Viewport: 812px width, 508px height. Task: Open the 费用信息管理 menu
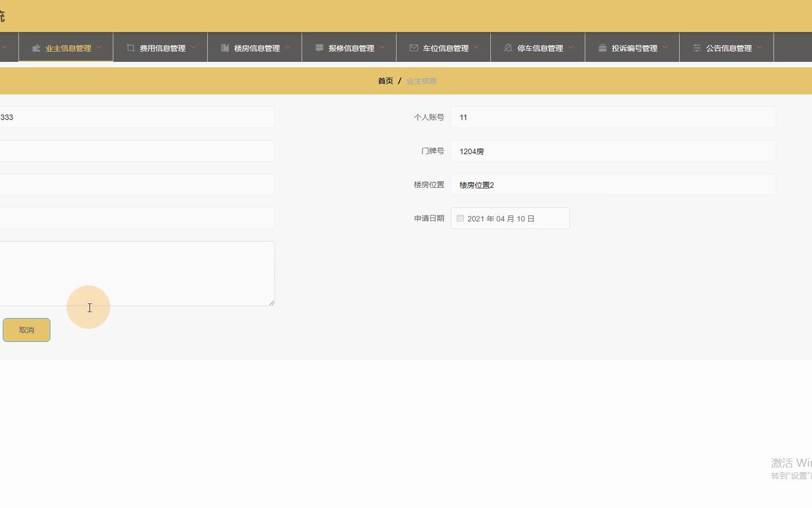click(x=161, y=48)
